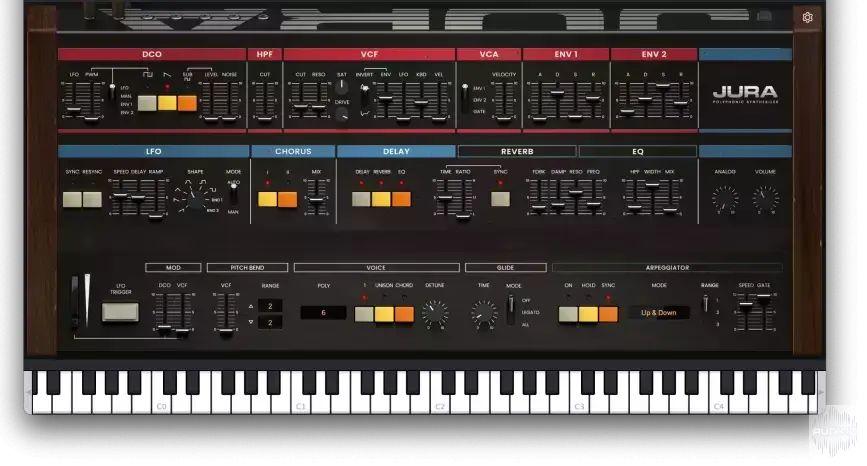Viewport: 867px width, 466px height.
Task: Adjust the DCO noise slider
Action: (229, 118)
